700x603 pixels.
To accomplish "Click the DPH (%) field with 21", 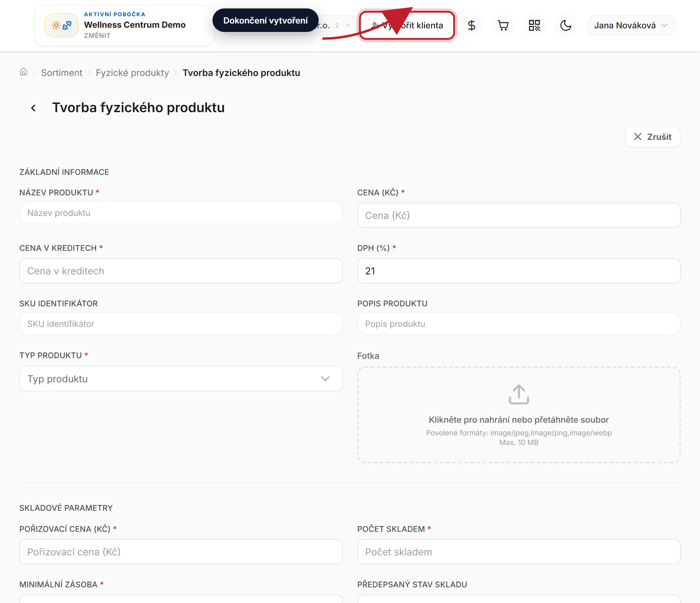I will coord(519,271).
